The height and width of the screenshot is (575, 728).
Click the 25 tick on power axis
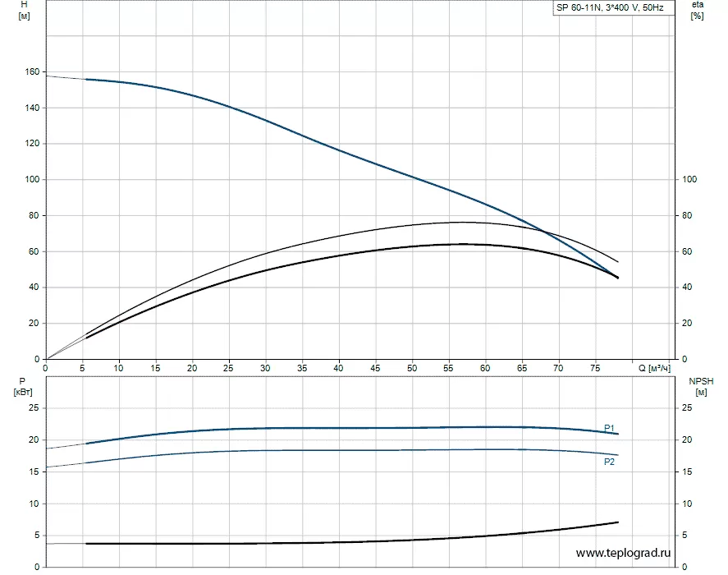tap(34, 407)
